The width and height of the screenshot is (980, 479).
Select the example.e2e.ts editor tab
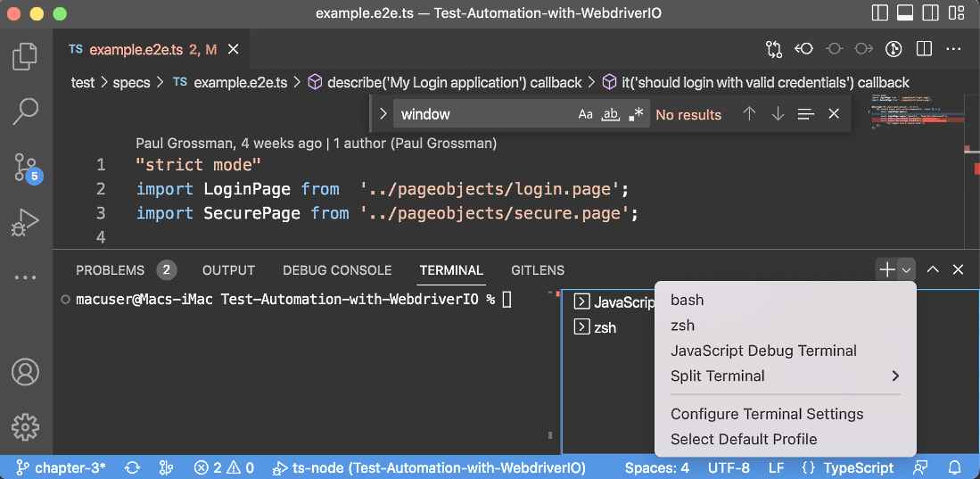coord(152,49)
